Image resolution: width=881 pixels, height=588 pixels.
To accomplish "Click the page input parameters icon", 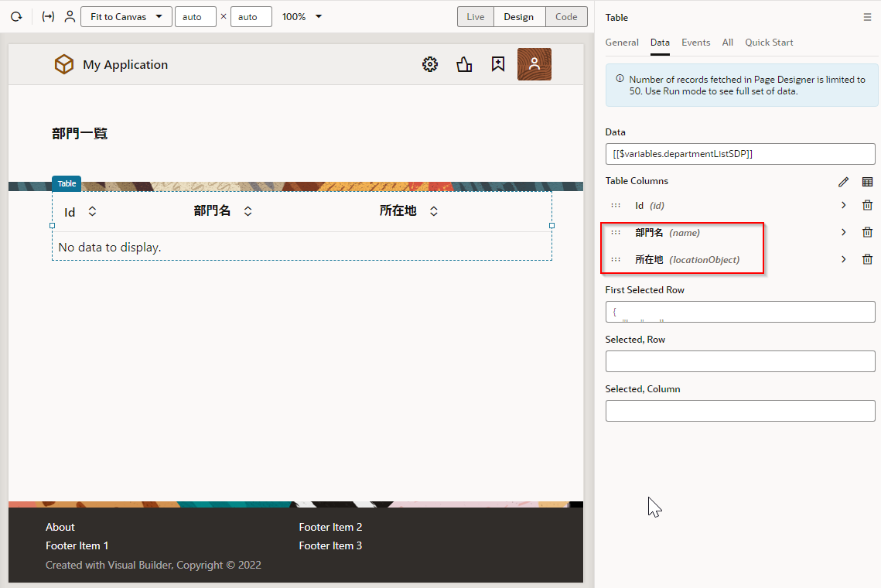I will [48, 16].
